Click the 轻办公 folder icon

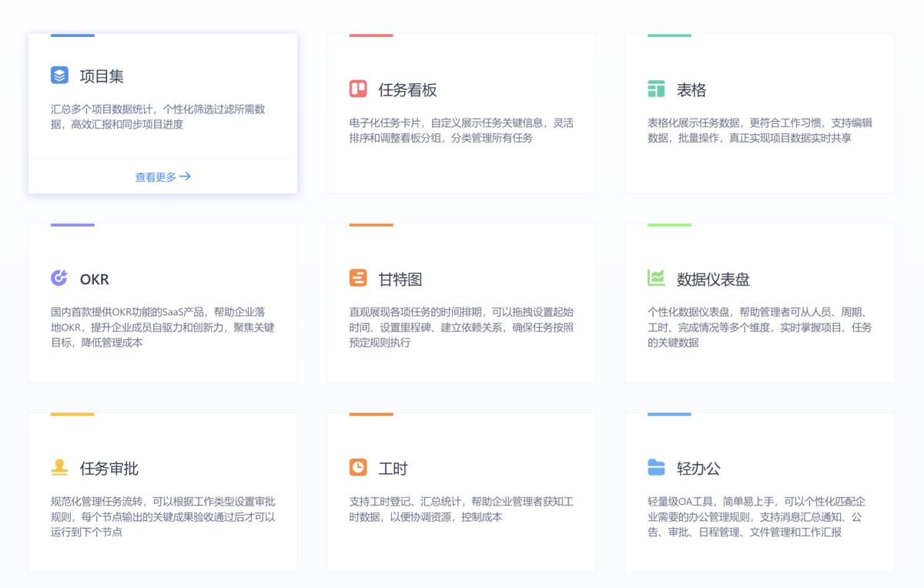click(656, 468)
